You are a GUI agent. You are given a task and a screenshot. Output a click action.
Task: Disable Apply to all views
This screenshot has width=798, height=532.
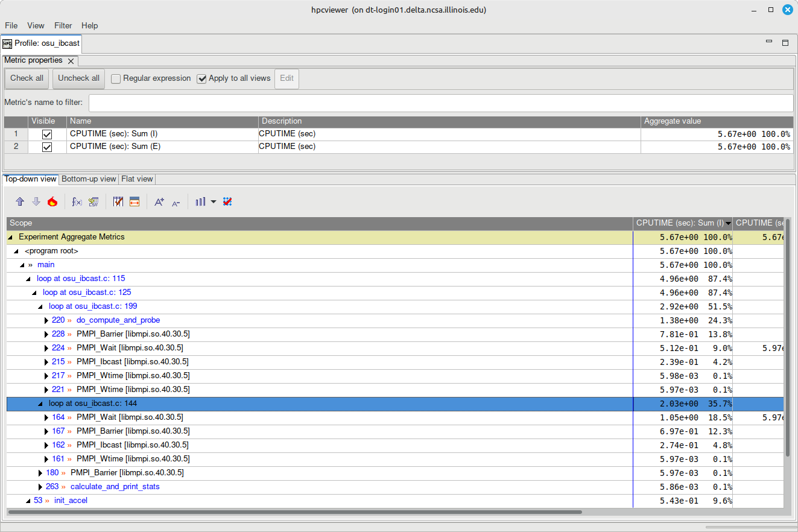click(x=201, y=78)
